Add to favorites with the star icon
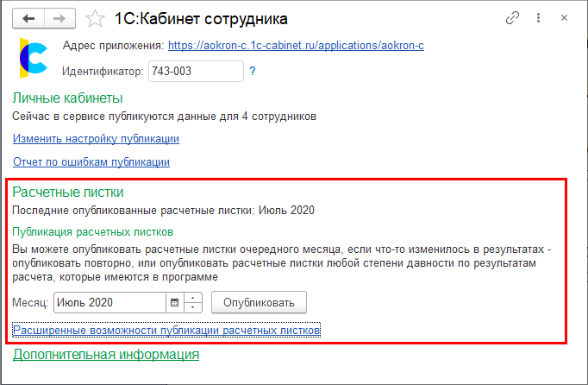Screen dimensions: 588x385 pos(95,19)
